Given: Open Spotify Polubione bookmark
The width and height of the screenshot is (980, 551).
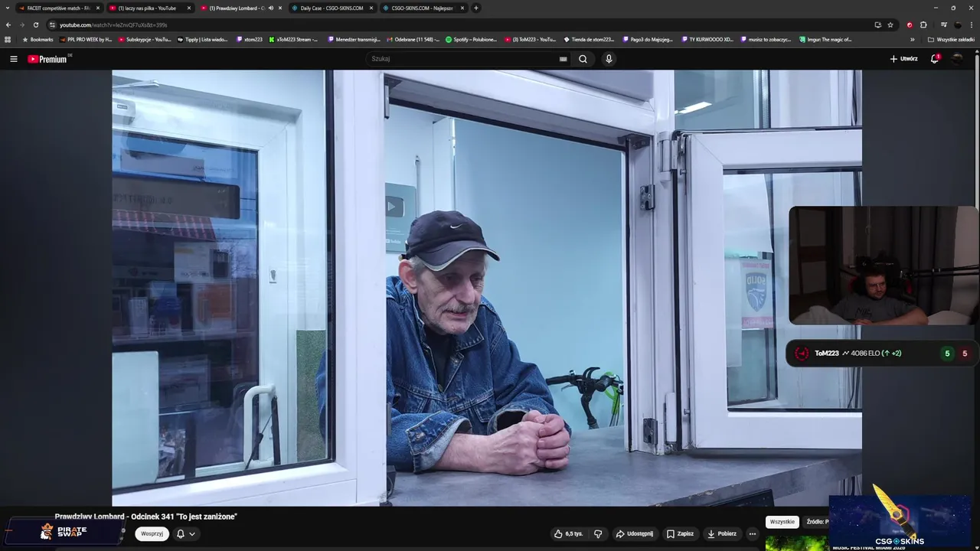Looking at the screenshot, I should click(x=472, y=39).
